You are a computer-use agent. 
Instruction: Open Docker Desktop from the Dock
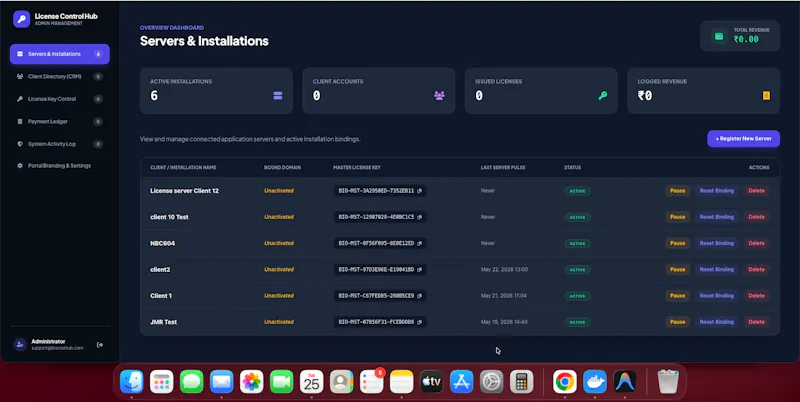pyautogui.click(x=595, y=382)
